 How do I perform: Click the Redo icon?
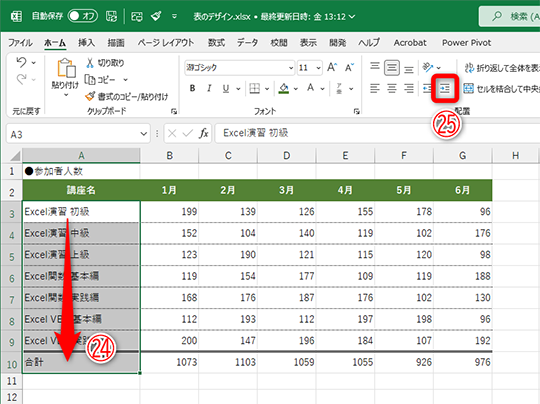tap(21, 80)
